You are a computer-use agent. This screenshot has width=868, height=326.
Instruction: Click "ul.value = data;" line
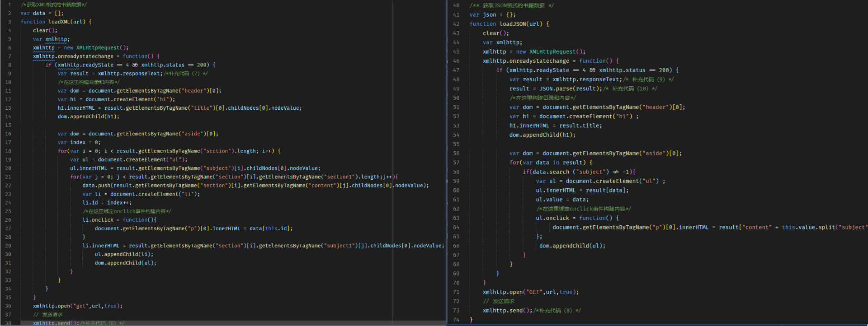pos(562,199)
